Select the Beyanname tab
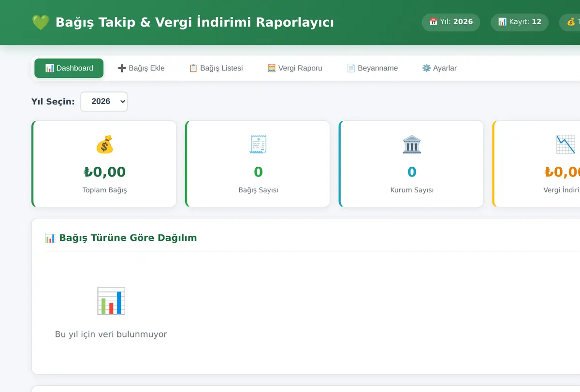 coord(372,68)
